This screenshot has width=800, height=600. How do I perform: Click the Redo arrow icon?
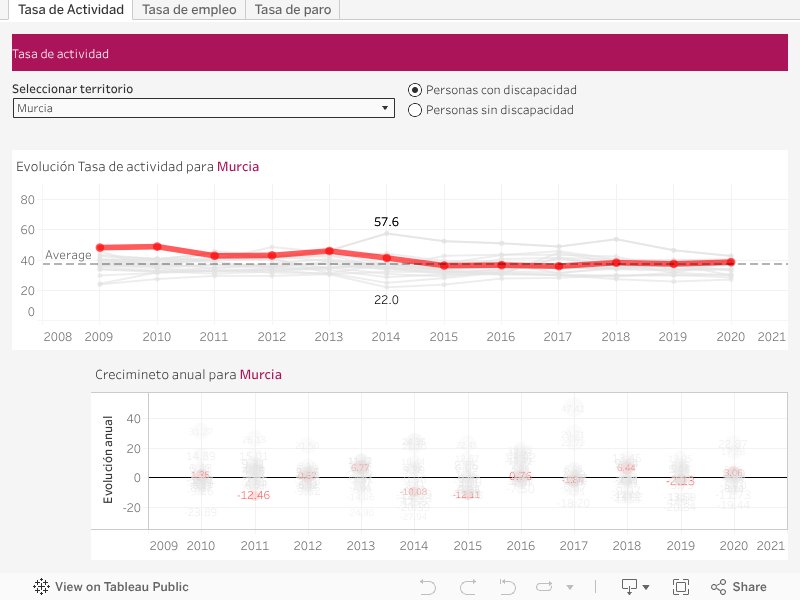pyautogui.click(x=467, y=587)
